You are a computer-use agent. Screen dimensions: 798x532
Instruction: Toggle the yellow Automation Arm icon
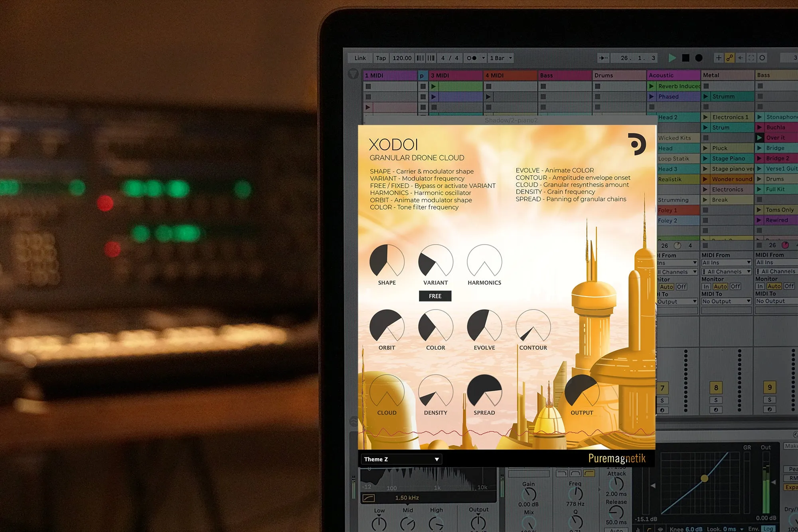pyautogui.click(x=730, y=58)
